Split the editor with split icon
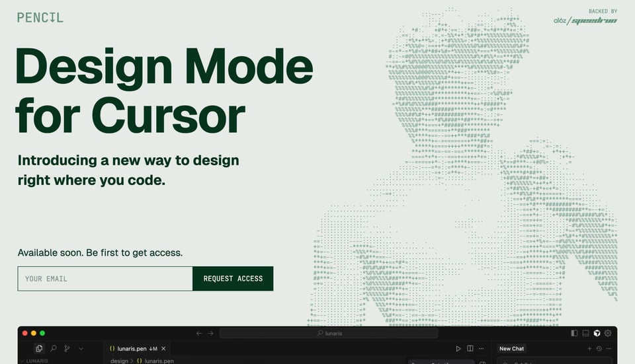635x364 pixels. pyautogui.click(x=470, y=348)
